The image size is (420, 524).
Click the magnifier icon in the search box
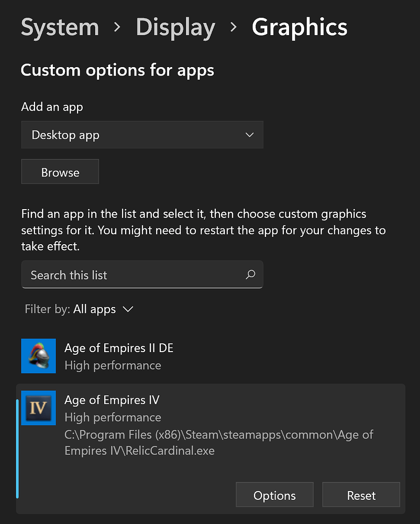pyautogui.click(x=250, y=275)
